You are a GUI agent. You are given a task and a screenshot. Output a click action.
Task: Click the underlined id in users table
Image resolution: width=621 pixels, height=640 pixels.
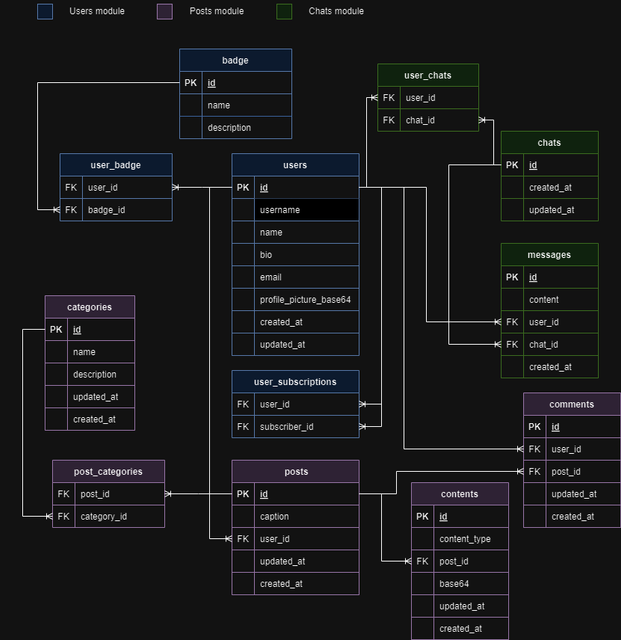[x=264, y=188]
